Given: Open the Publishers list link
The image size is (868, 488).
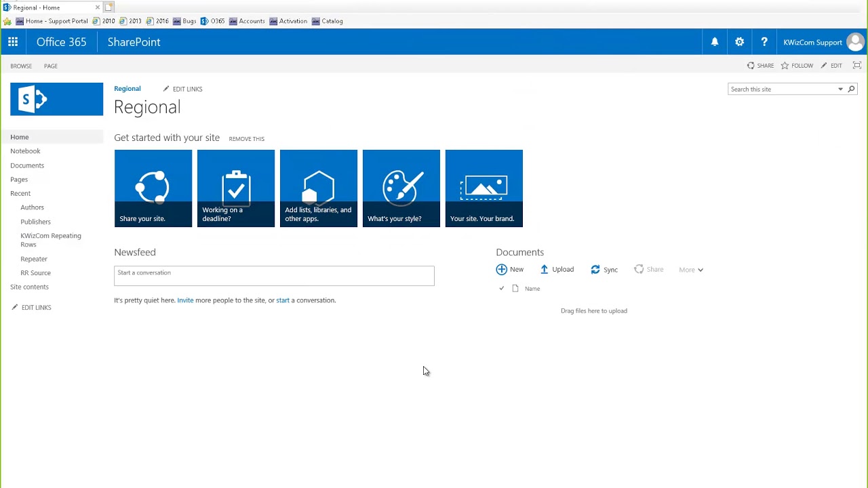Looking at the screenshot, I should click(35, 222).
